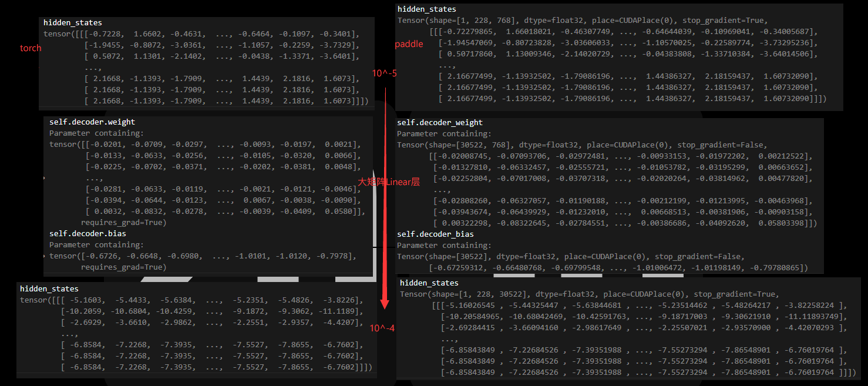868x386 pixels.
Task: Click the weight value -0.0281
Action: 105,189
